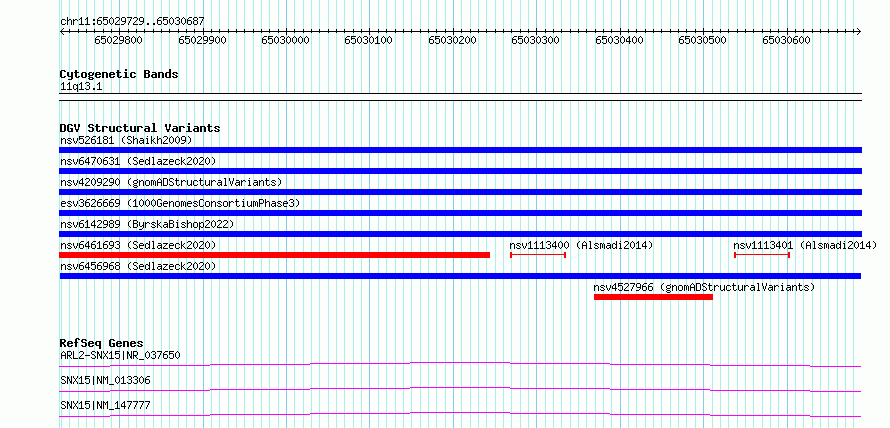Open variant nsv6461693 (Sedlazeck2020) label
Screen dimensions: 890x428
138,245
